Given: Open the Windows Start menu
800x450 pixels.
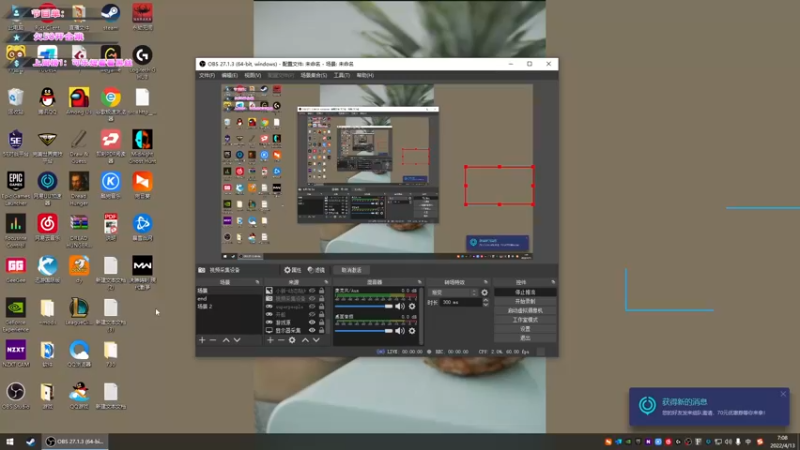Looking at the screenshot, I should [x=10, y=442].
